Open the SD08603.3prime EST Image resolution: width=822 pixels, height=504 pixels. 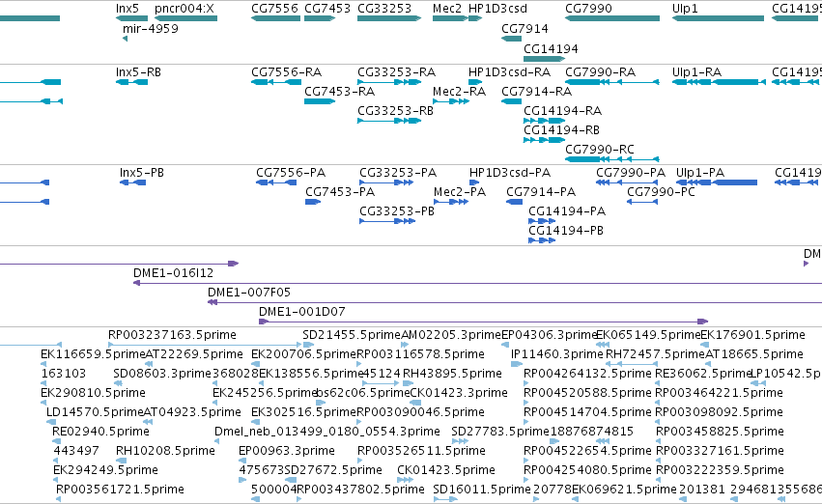click(x=116, y=383)
